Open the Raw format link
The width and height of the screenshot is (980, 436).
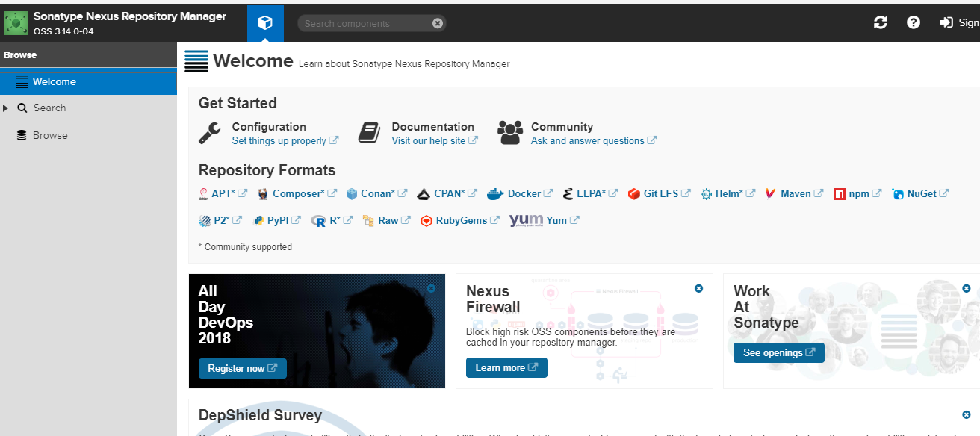[394, 220]
